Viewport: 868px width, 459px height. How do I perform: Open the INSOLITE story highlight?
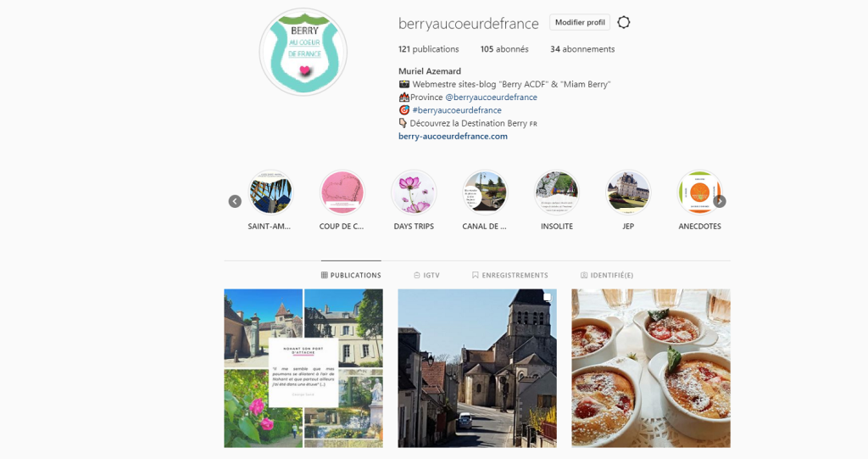coord(556,193)
